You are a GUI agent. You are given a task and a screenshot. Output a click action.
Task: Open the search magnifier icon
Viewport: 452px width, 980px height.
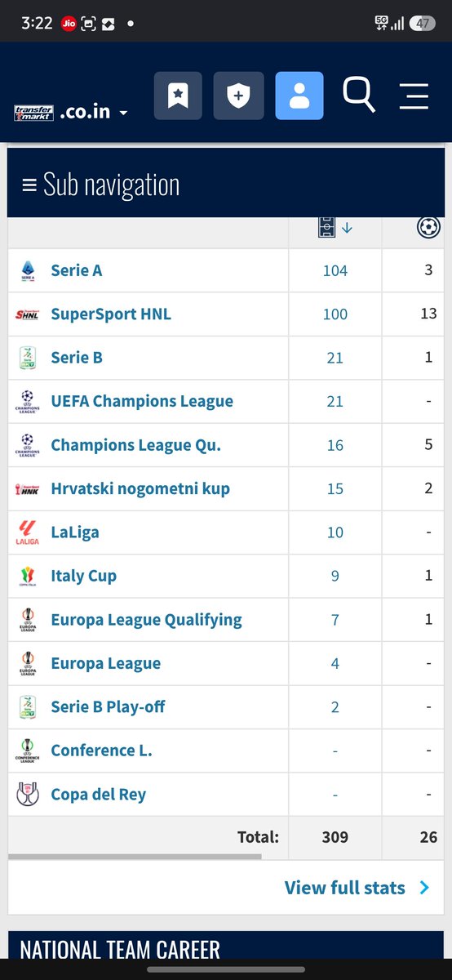point(358,95)
